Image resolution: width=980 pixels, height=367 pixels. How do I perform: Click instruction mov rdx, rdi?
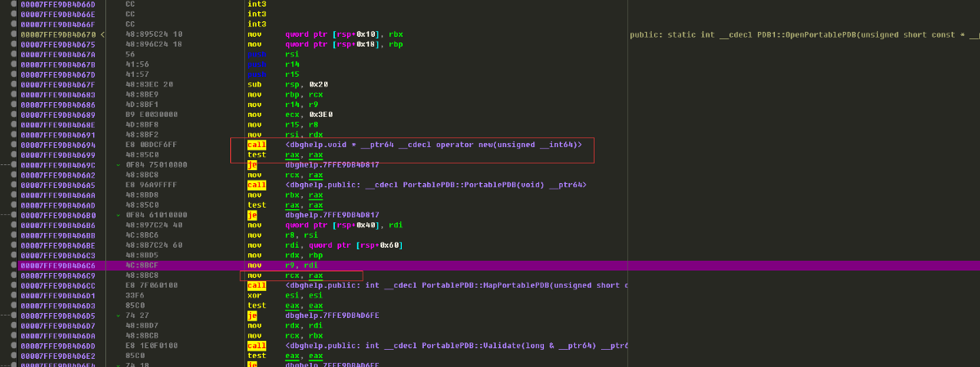tap(284, 325)
